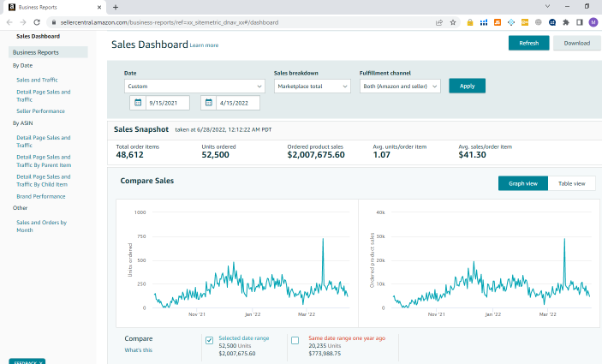Image resolution: width=602 pixels, height=364 pixels.
Task: Open the yellow tag extension icon
Action: click(525, 22)
